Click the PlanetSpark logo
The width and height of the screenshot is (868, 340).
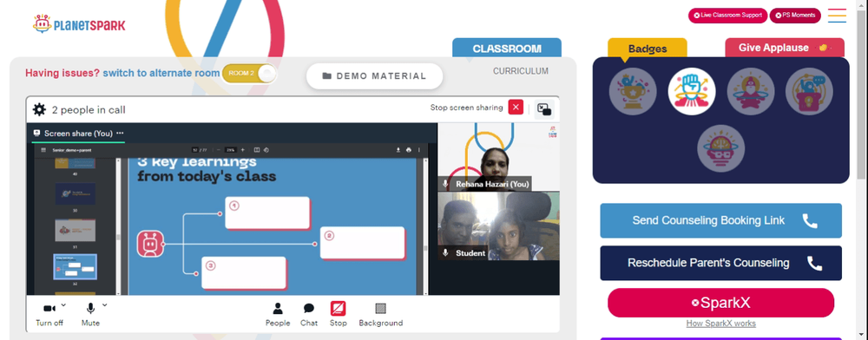coord(79,24)
